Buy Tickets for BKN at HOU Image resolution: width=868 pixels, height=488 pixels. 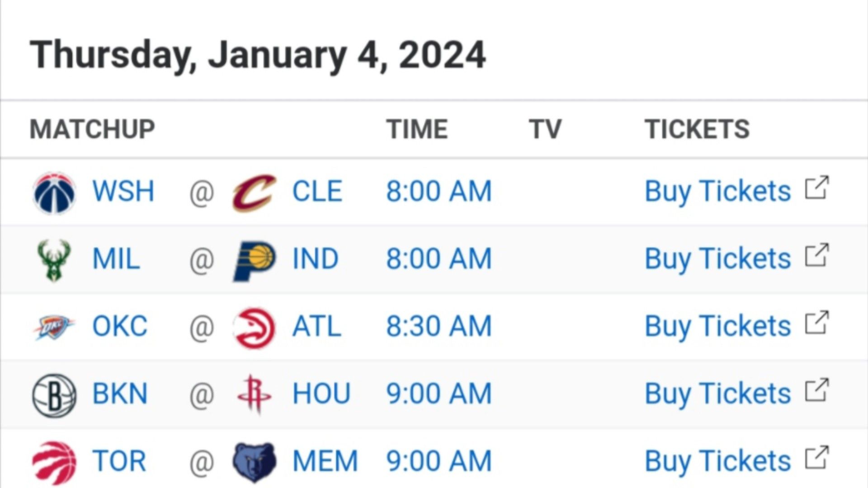pyautogui.click(x=717, y=394)
